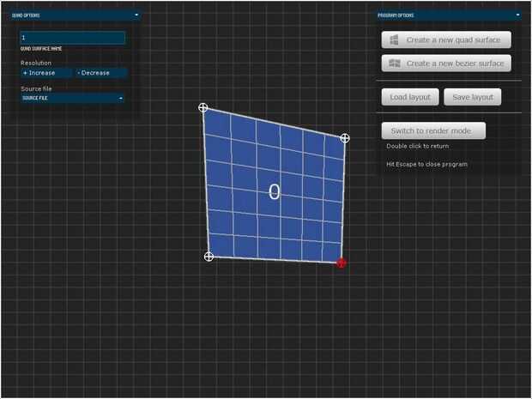The image size is (532, 399).
Task: Click the quad grid icon on the new quad surface button
Action: tap(394, 39)
